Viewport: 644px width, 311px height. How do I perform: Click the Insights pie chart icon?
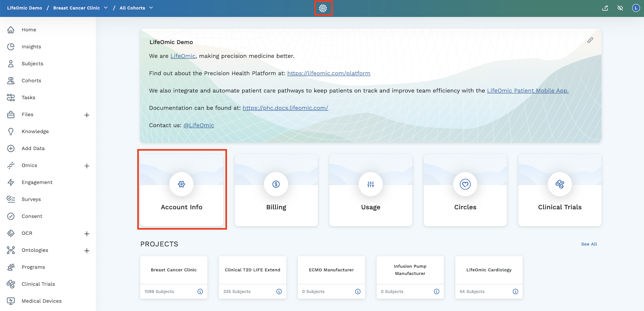pyautogui.click(x=11, y=47)
